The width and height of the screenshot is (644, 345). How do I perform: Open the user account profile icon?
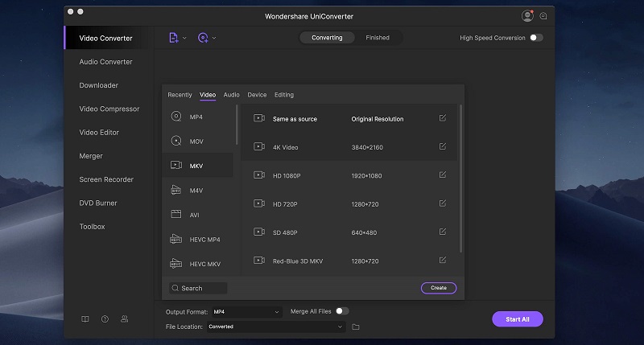pos(527,16)
